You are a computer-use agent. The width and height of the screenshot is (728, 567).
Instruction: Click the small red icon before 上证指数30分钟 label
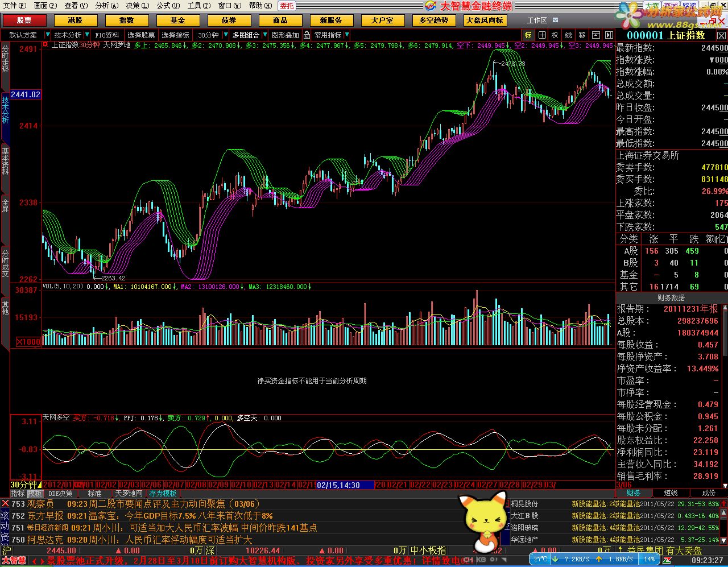point(45,44)
